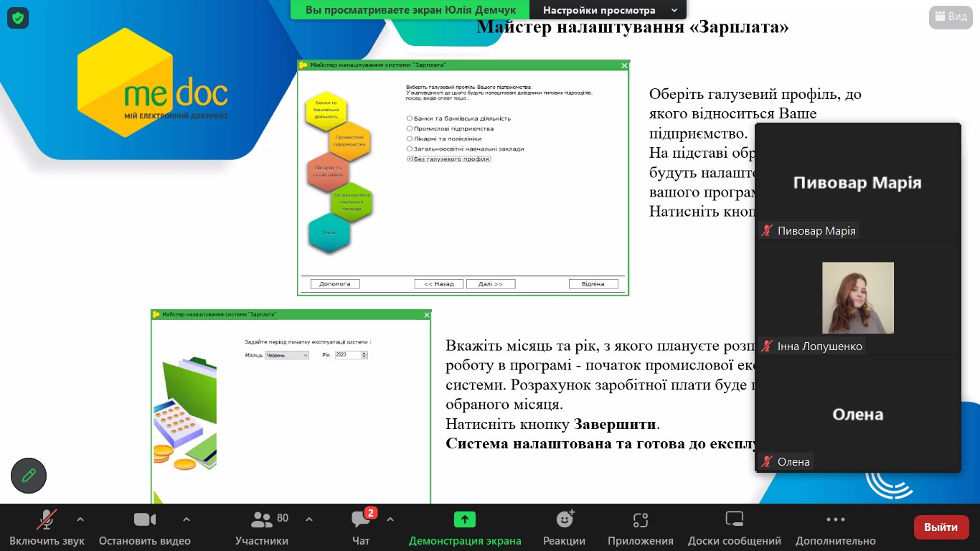Image resolution: width=980 pixels, height=551 pixels.
Task: Open Reactions smiley icon
Action: tap(565, 519)
